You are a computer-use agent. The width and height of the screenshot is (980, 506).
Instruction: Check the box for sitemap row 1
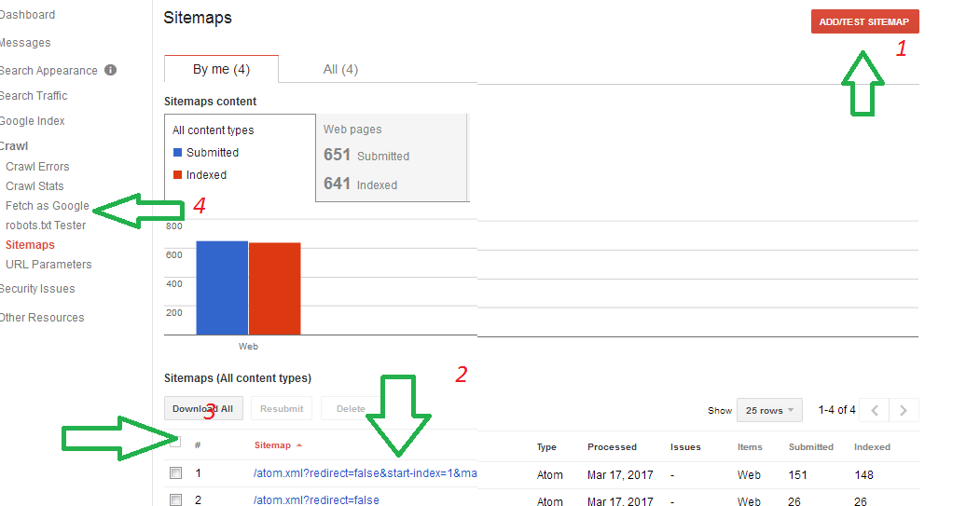(175, 473)
